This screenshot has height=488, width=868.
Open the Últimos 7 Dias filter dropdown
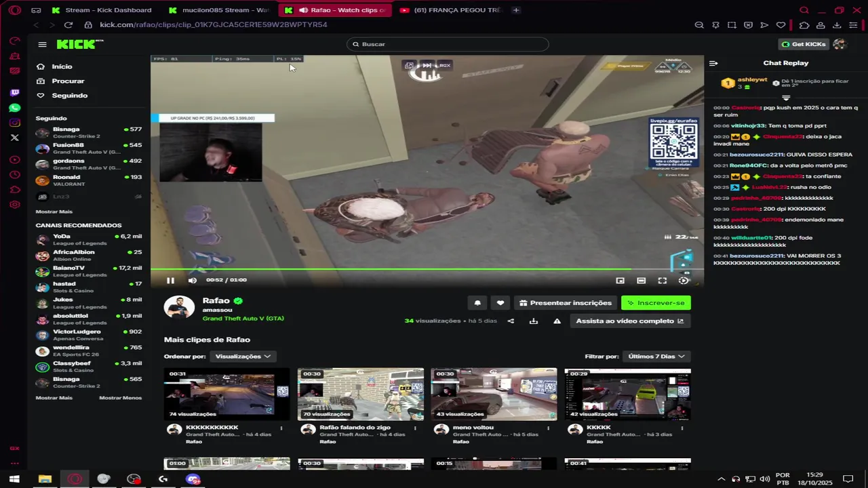click(x=656, y=357)
